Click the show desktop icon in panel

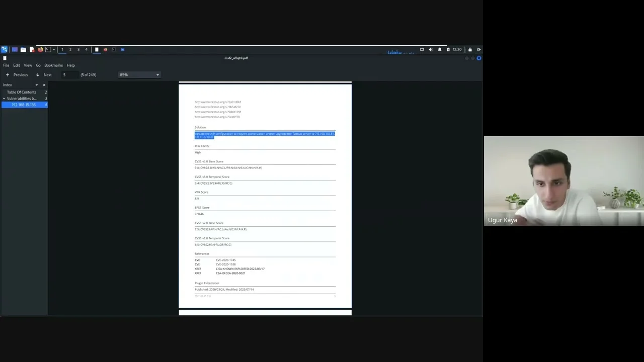(15, 49)
